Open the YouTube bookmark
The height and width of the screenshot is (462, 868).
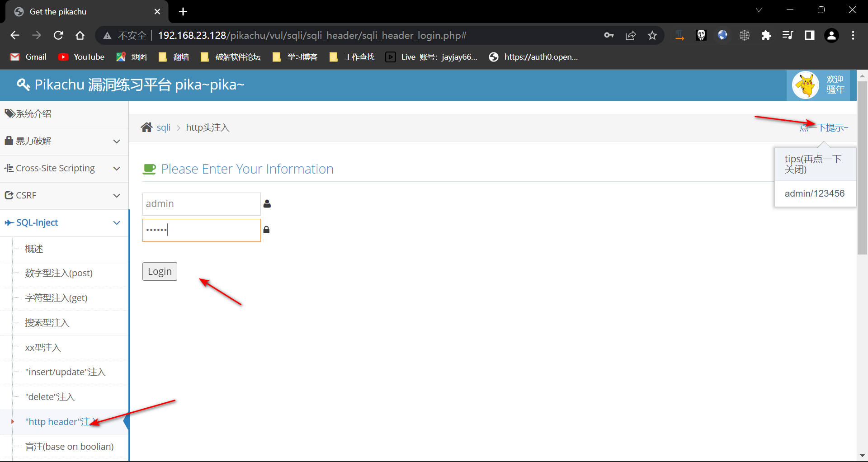[x=81, y=57]
